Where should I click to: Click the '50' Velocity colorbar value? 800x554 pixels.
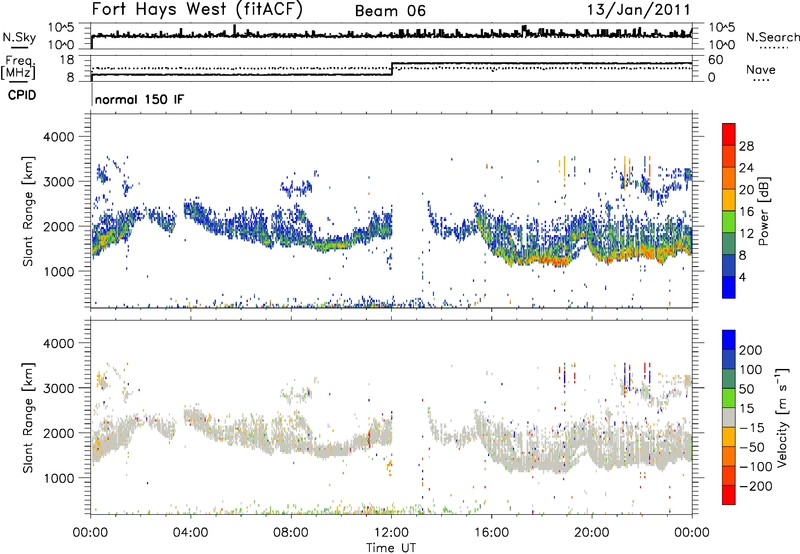[746, 389]
